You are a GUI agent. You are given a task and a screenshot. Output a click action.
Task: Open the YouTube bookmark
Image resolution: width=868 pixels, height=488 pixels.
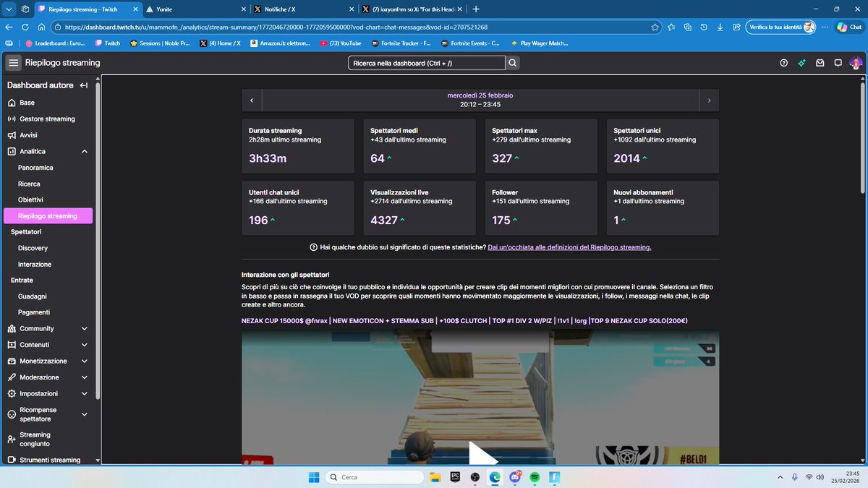pos(340,43)
